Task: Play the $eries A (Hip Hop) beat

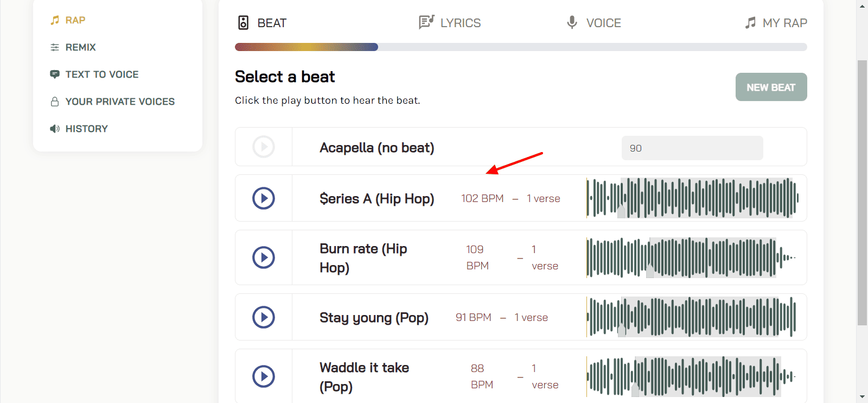Action: pyautogui.click(x=264, y=198)
